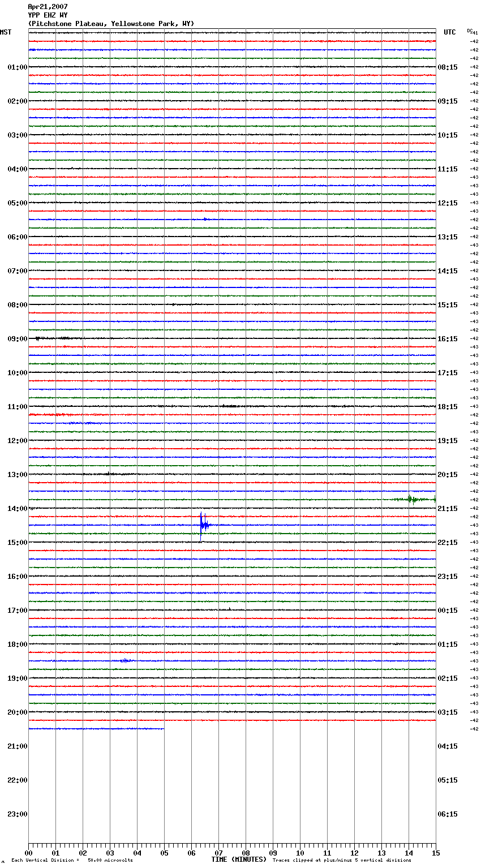Click minute tick label "15" on bottom axis
This screenshot has height=868, width=481.
(x=436, y=853)
